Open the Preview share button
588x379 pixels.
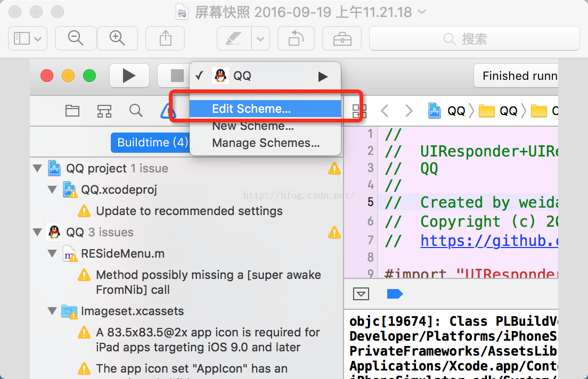pos(165,38)
